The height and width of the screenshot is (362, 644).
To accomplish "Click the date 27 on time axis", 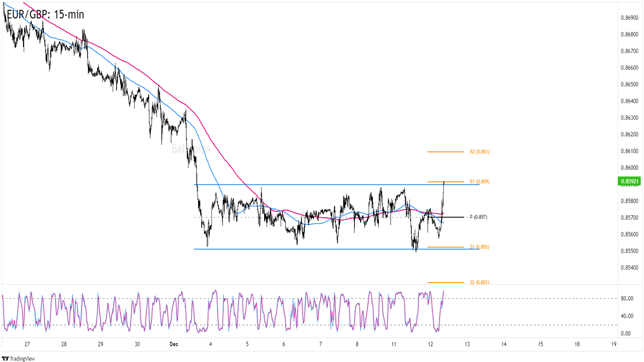I will (x=27, y=344).
